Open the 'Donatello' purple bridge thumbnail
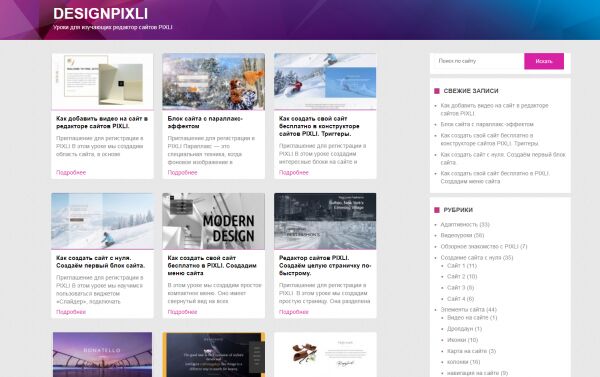The width and height of the screenshot is (600, 377). 102,355
